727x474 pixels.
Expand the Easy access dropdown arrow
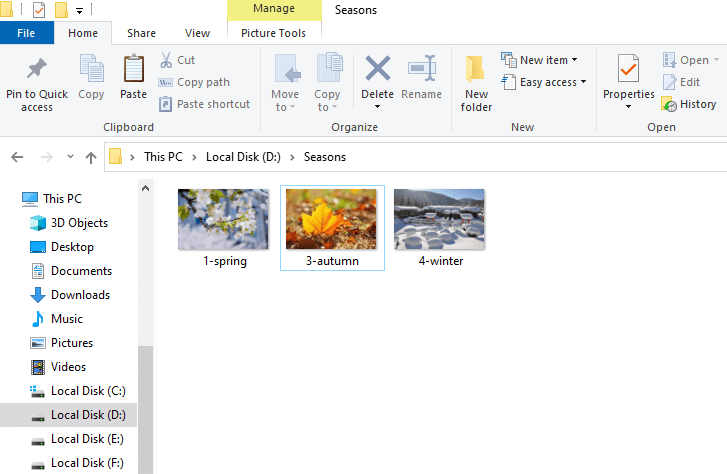coord(583,82)
